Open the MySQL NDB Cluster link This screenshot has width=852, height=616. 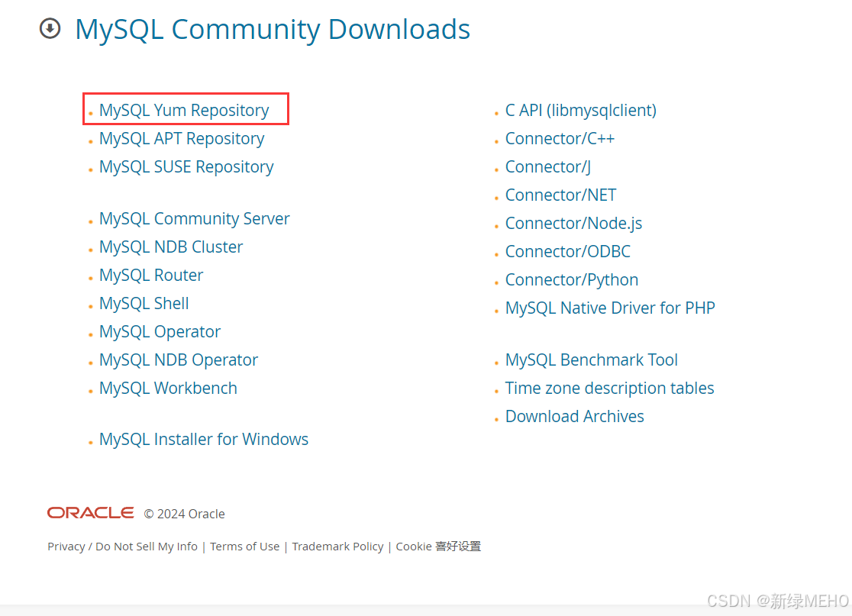point(171,247)
